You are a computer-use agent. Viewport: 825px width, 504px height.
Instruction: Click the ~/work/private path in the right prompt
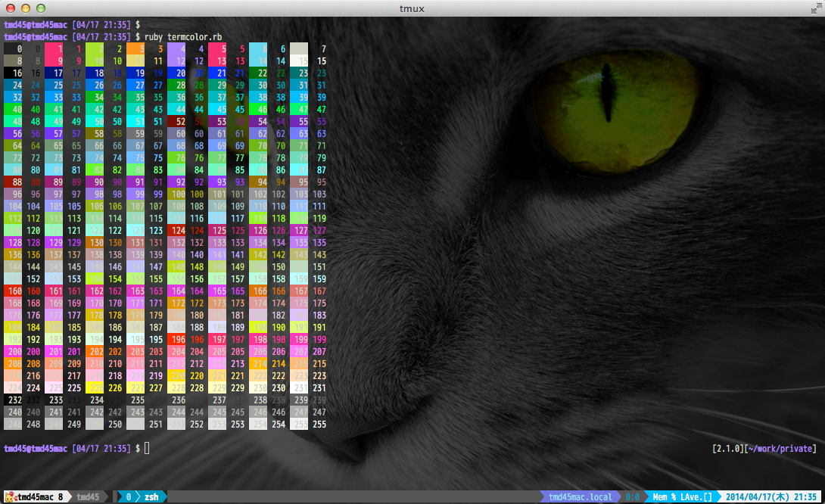coord(780,448)
